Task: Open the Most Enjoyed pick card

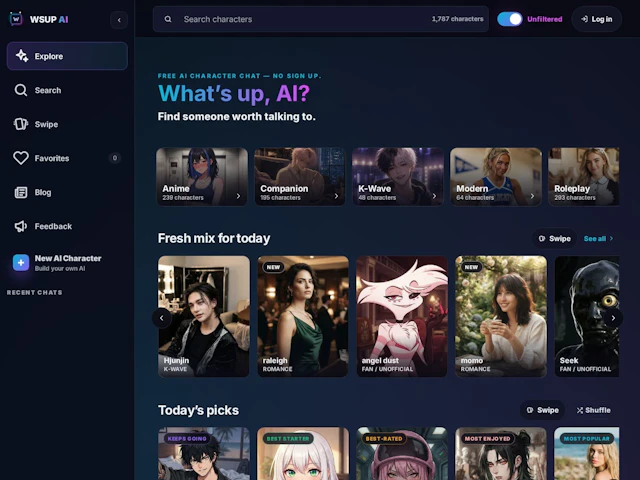Action: (x=501, y=453)
